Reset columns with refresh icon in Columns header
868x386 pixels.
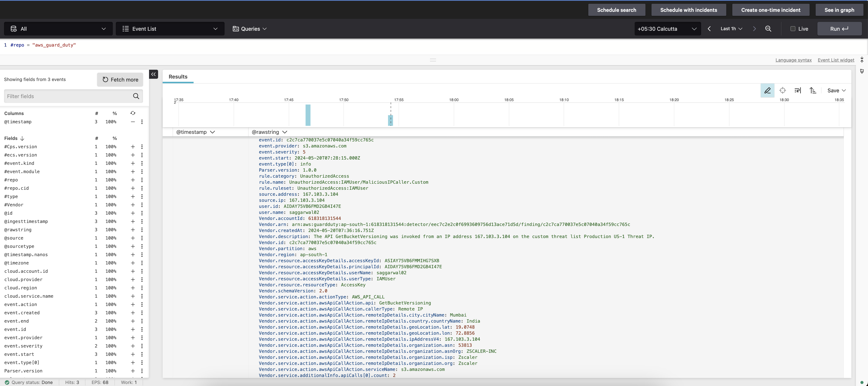133,113
